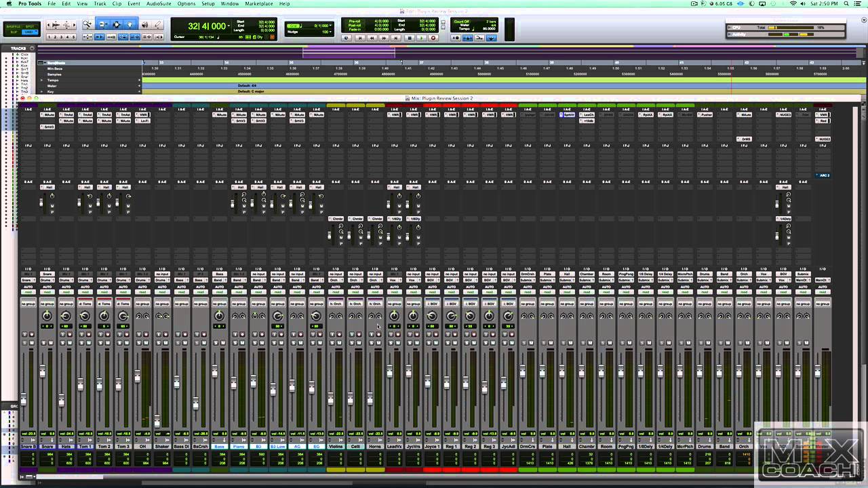Select the Pencil tool
The height and width of the screenshot is (488, 868).
coord(157,24)
